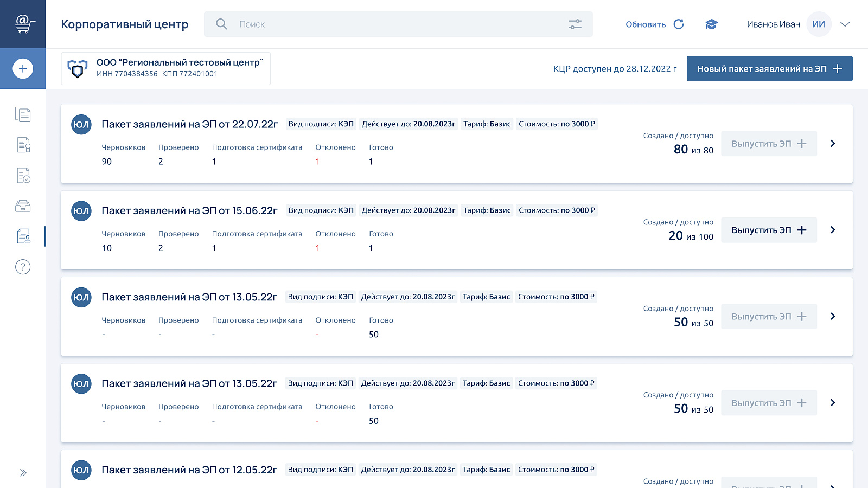Click Иванов Иван user name
Viewport: 868px width, 488px height.
point(774,24)
